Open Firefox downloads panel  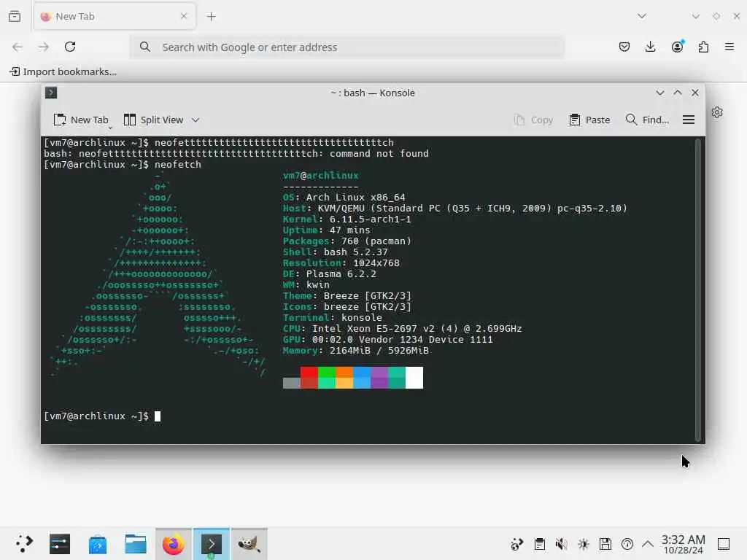(x=650, y=47)
